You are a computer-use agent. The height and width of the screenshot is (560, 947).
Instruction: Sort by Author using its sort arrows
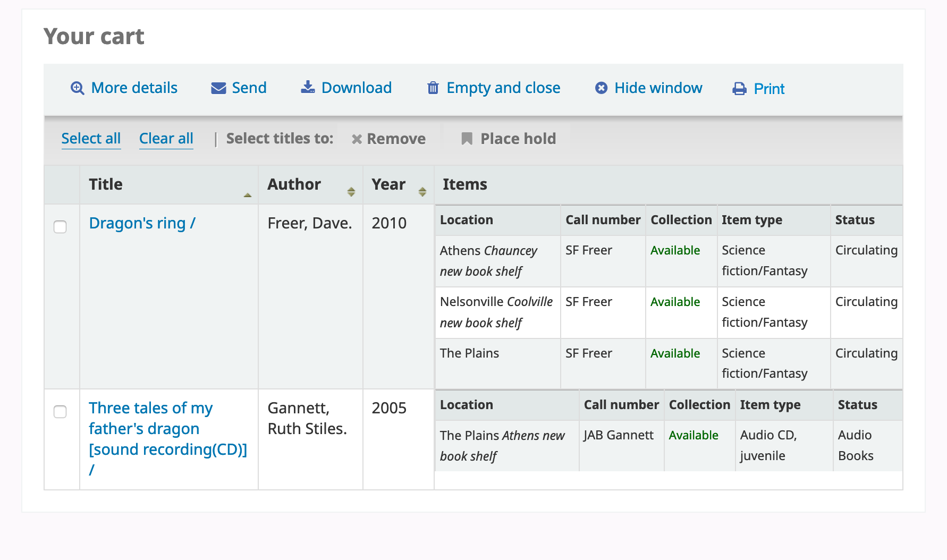click(x=351, y=192)
